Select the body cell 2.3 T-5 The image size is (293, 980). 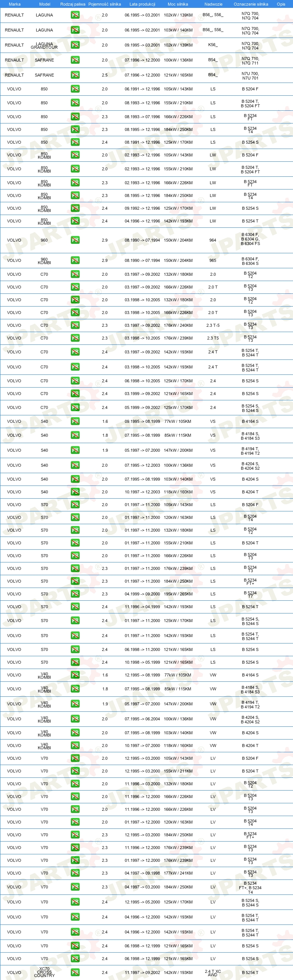click(213, 325)
